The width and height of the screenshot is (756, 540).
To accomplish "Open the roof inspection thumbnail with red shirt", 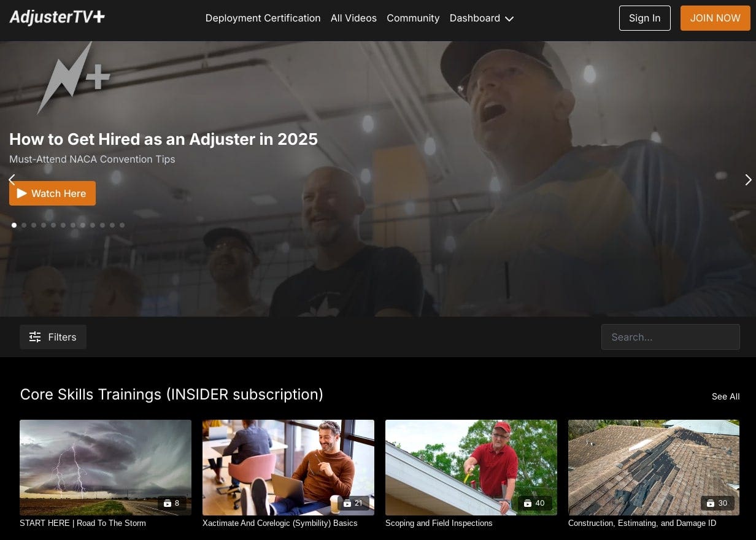I will 471,468.
